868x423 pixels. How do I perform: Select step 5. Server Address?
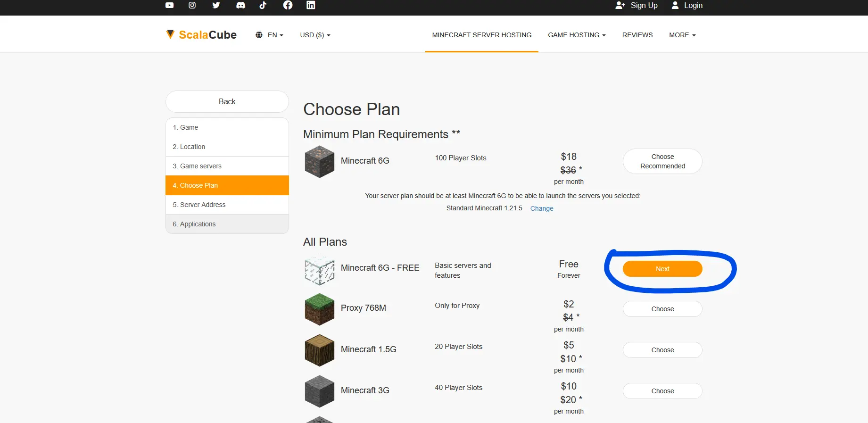227,205
